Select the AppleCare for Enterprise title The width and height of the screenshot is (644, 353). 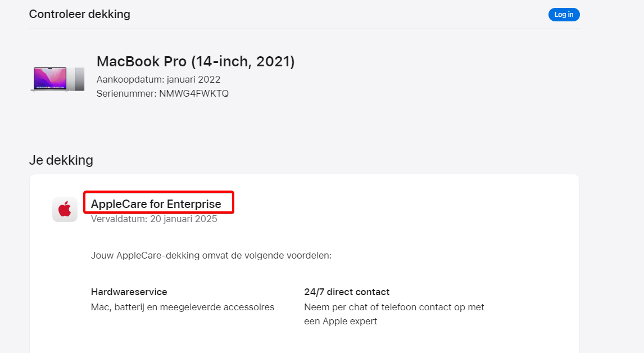156,203
